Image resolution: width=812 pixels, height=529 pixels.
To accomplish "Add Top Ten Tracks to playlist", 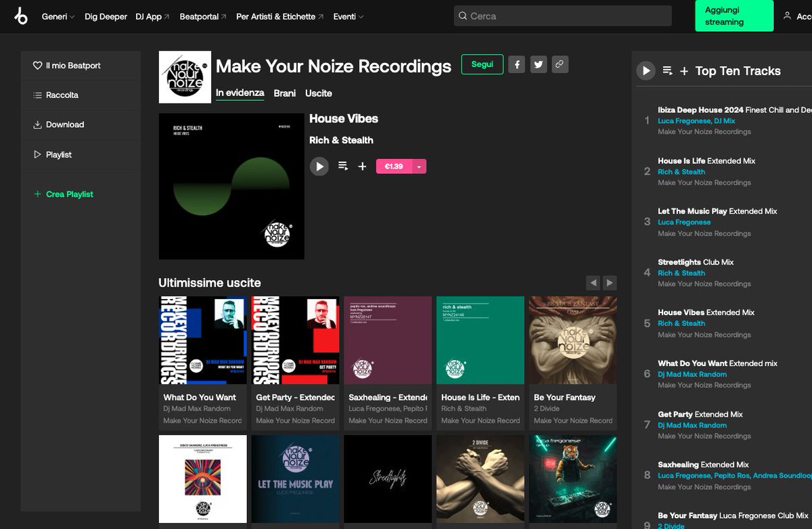I will pos(684,70).
